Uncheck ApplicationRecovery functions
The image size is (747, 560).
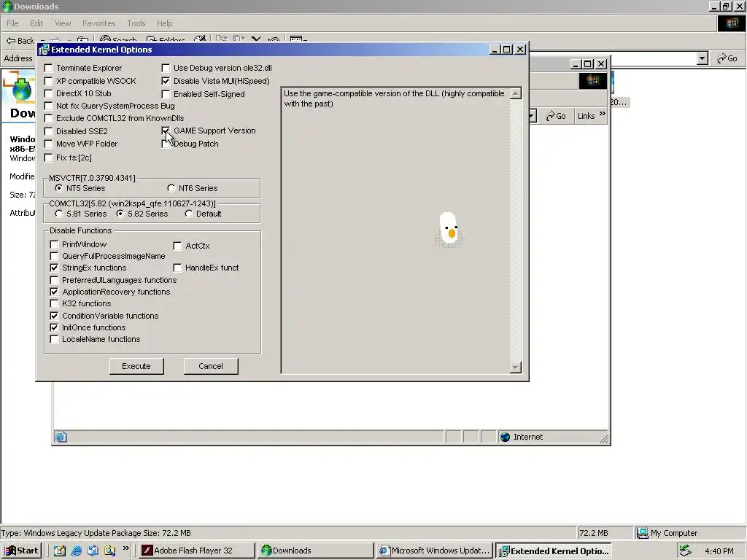point(54,292)
